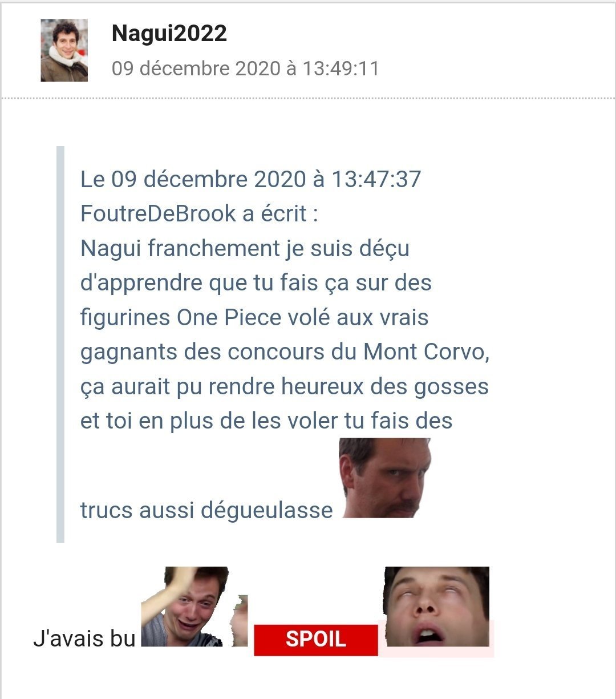The height and width of the screenshot is (699, 616).
Task: Open the post permalink dated 13:49:11
Action: tap(245, 68)
